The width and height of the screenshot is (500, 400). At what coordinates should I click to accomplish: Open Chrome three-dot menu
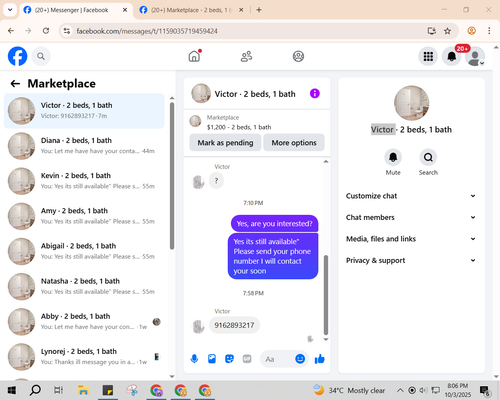coord(489,31)
